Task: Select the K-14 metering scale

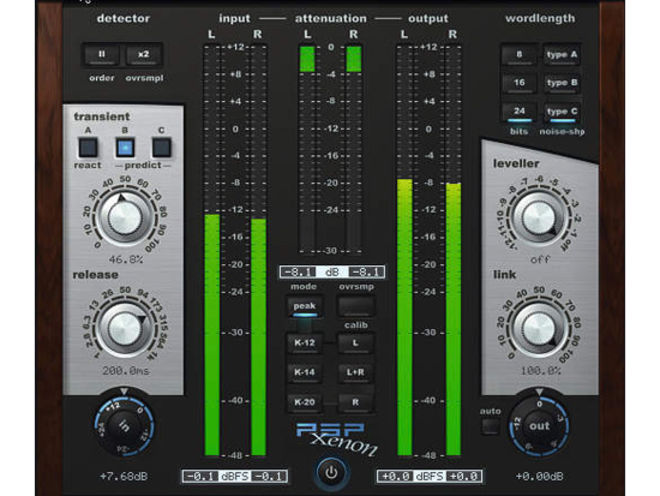Action: (305, 372)
